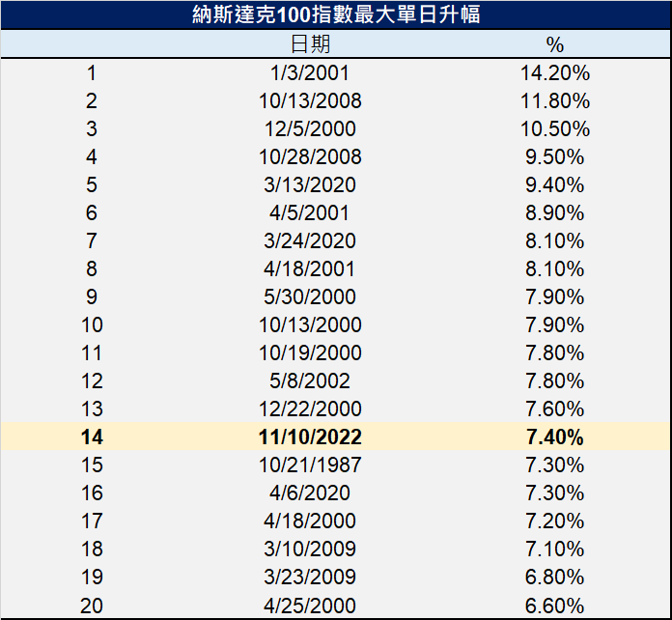672x620 pixels.
Task: Select the 8.90% cell
Action: click(555, 212)
